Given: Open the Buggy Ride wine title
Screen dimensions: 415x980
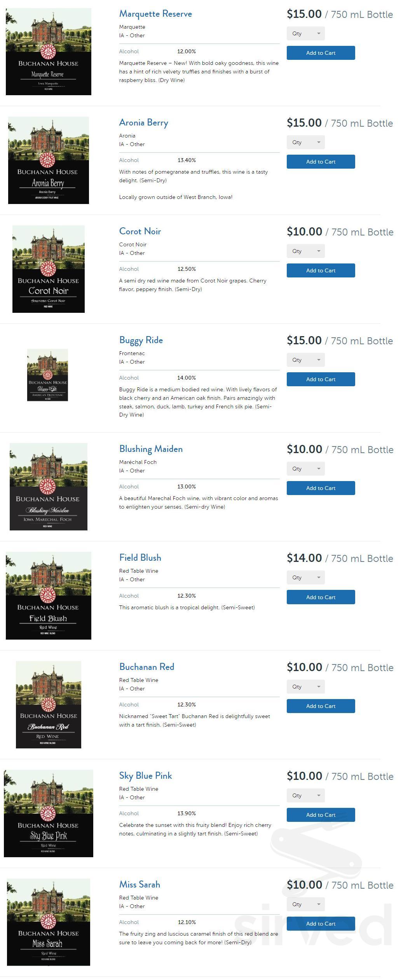Looking at the screenshot, I should click(141, 340).
